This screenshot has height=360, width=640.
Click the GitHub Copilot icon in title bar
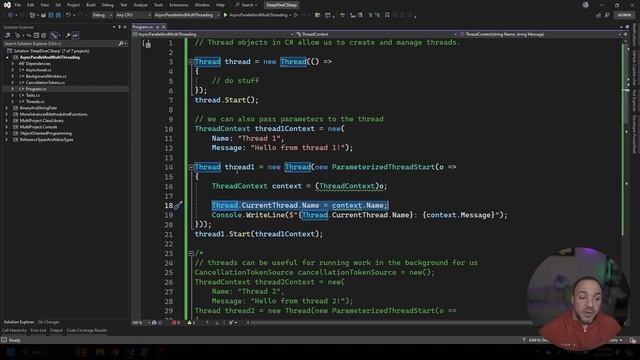[586, 5]
